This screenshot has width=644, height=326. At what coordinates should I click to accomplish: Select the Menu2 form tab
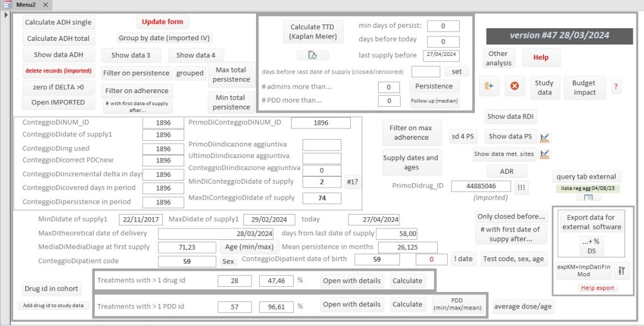[x=25, y=5]
